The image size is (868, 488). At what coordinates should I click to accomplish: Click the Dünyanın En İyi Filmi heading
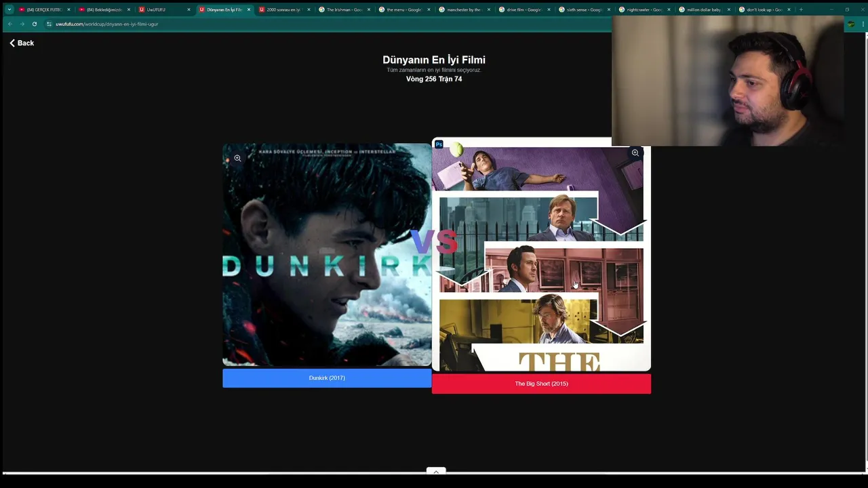[x=434, y=60]
